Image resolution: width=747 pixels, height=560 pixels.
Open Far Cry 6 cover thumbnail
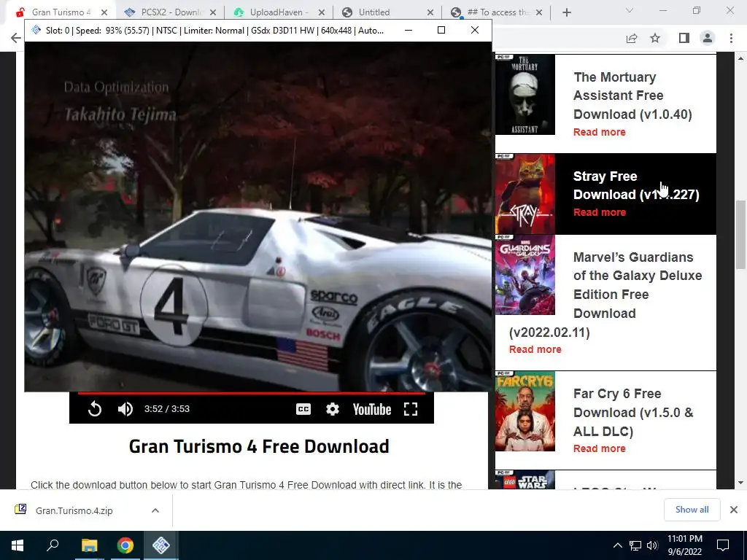pyautogui.click(x=525, y=411)
